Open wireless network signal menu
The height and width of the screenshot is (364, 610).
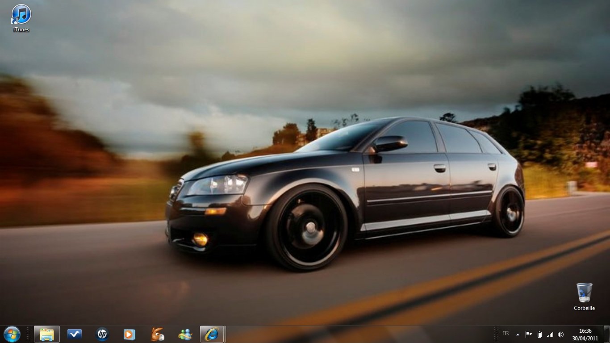point(550,335)
